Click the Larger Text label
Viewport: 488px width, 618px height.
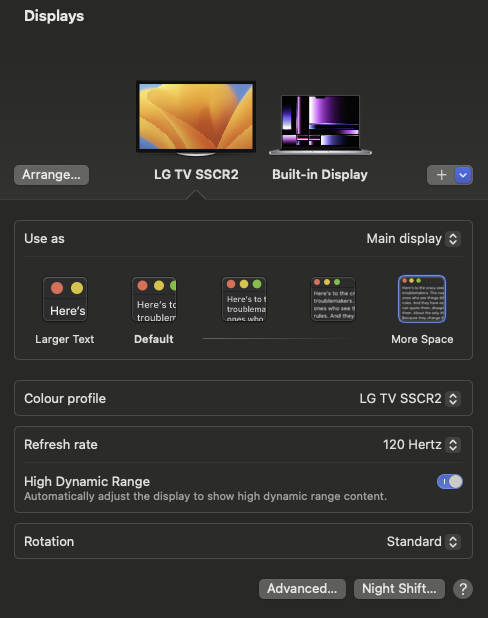(65, 339)
